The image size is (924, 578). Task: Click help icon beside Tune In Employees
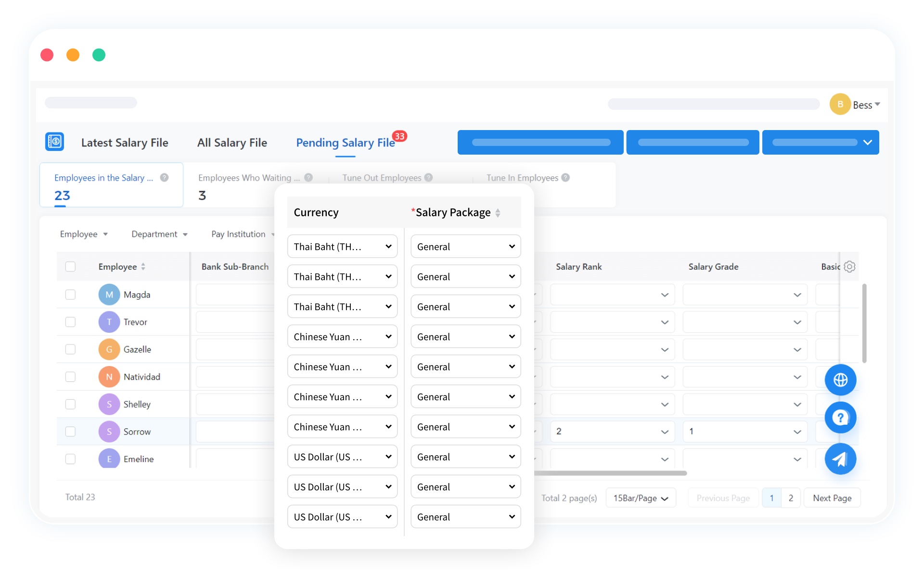tap(566, 178)
